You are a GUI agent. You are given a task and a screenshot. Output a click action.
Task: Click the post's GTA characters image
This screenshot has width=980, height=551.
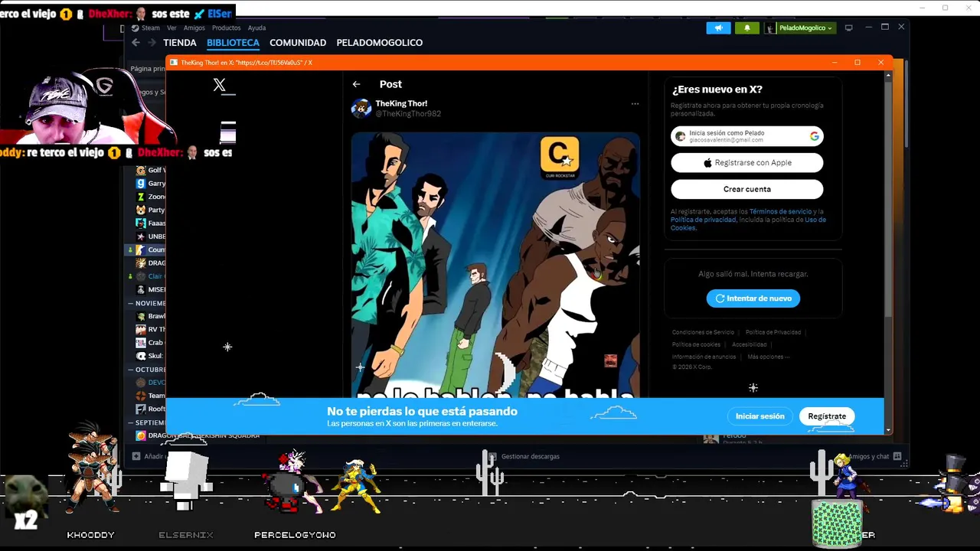click(495, 265)
